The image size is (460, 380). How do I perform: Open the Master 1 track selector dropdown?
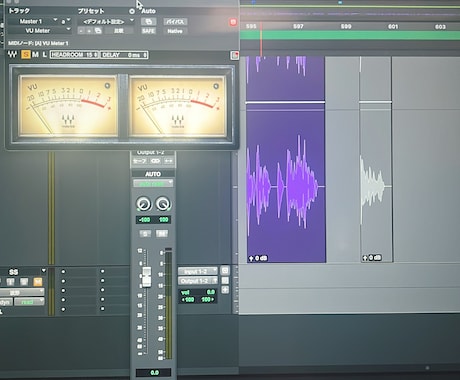pos(32,21)
